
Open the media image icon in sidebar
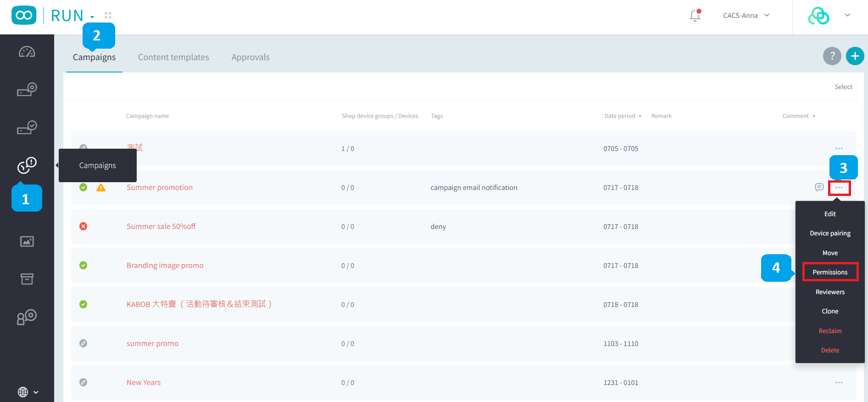(x=27, y=241)
